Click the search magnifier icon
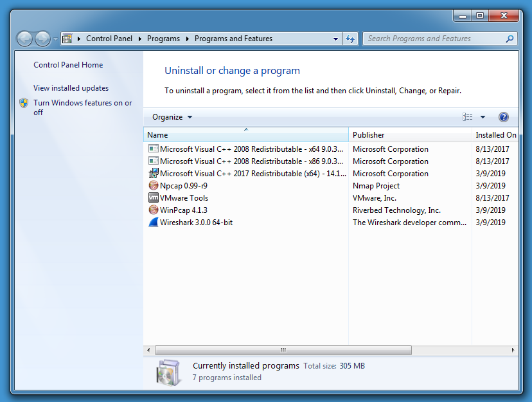Viewport: 532px width, 402px height. tap(510, 39)
